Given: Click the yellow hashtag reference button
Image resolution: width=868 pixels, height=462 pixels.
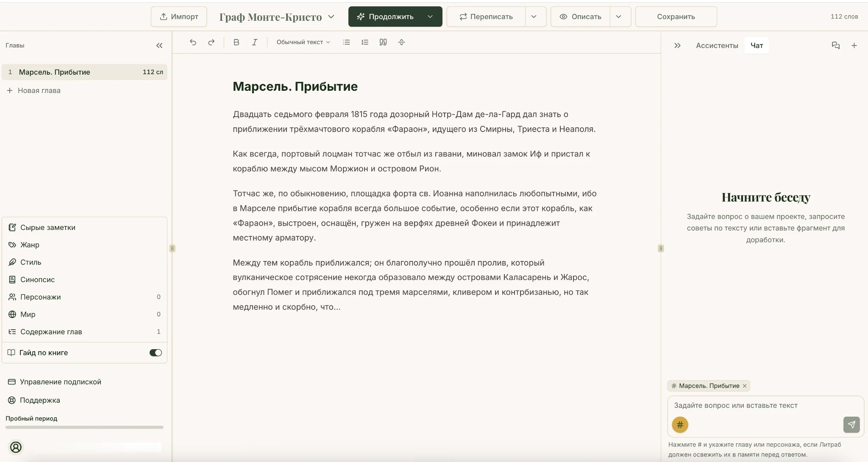Looking at the screenshot, I should tap(680, 425).
